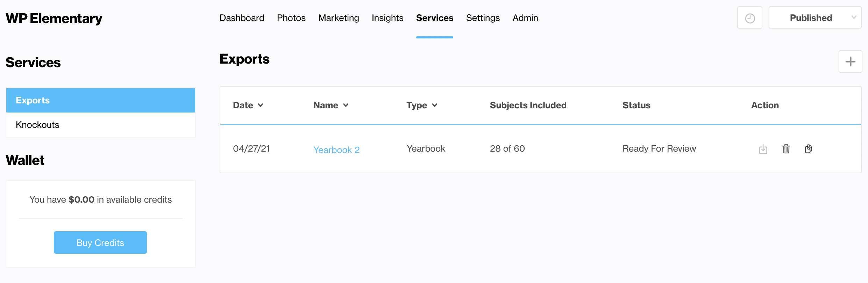This screenshot has height=283, width=868.
Task: Click the download export icon
Action: (x=763, y=149)
